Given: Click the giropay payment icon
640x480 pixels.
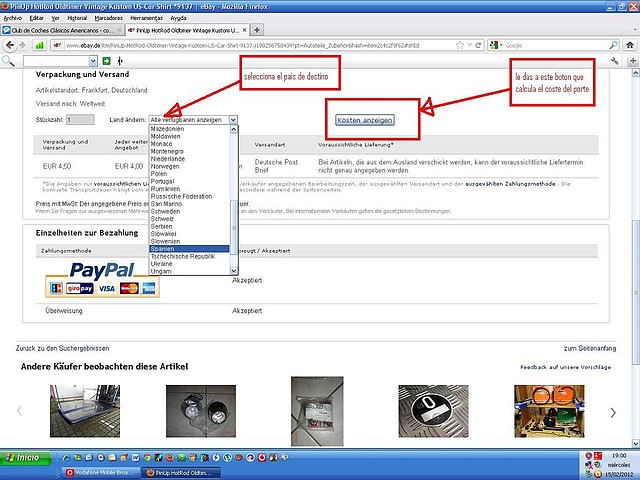Looking at the screenshot, I should [x=80, y=289].
